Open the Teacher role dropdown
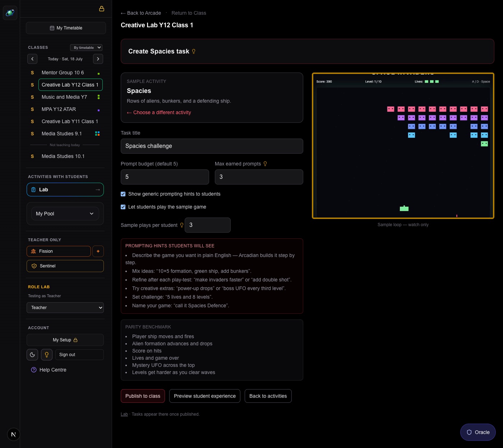 [65, 308]
